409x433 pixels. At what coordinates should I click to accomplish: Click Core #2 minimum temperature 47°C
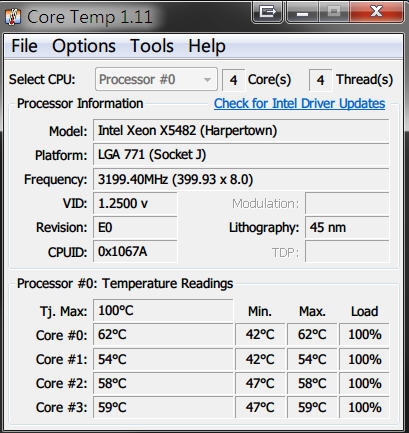(260, 383)
